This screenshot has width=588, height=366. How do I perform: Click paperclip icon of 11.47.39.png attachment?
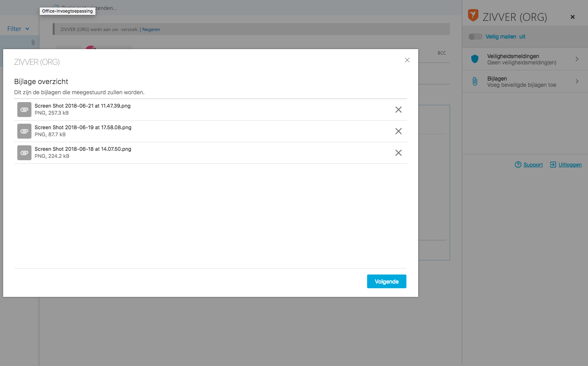tap(24, 110)
